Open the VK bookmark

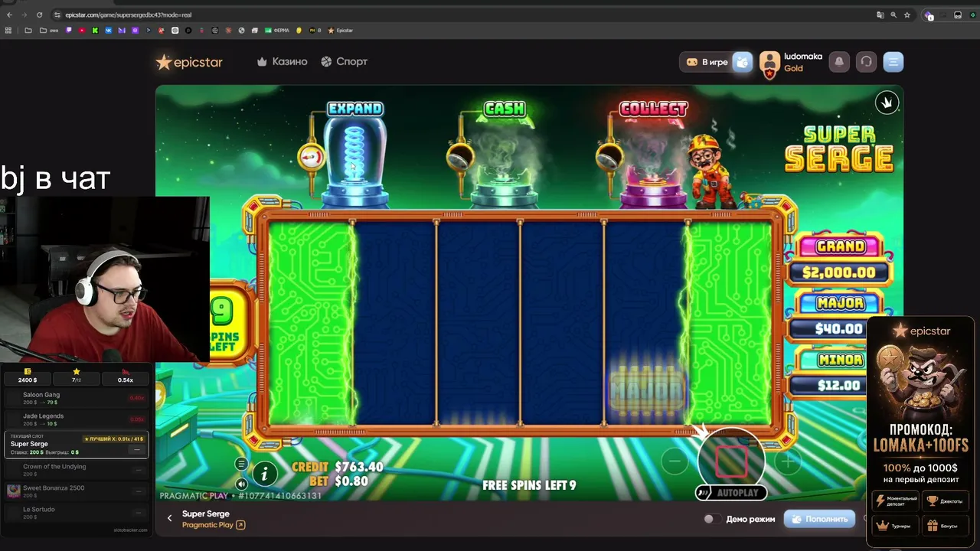point(109,31)
